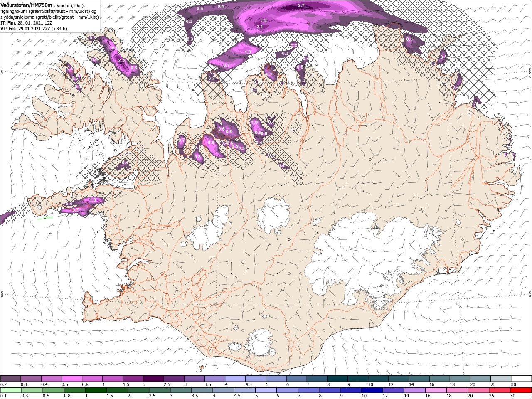
Task: Click the light grey swatch labelled 25, upper row
Action: tap(500, 379)
